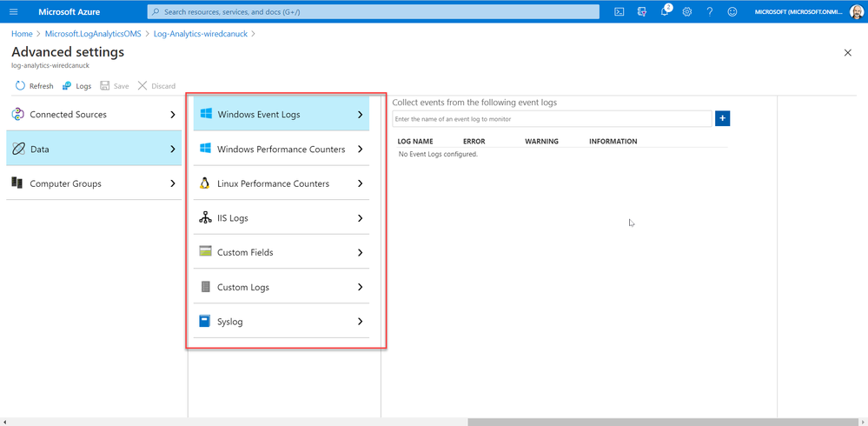Click the Linux penguin icon
The height and width of the screenshot is (426, 868).
[205, 183]
